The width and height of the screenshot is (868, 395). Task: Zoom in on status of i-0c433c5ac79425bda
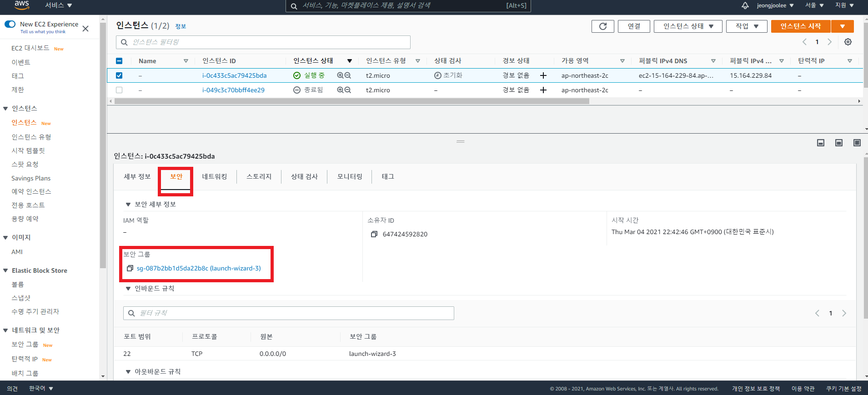tap(340, 75)
